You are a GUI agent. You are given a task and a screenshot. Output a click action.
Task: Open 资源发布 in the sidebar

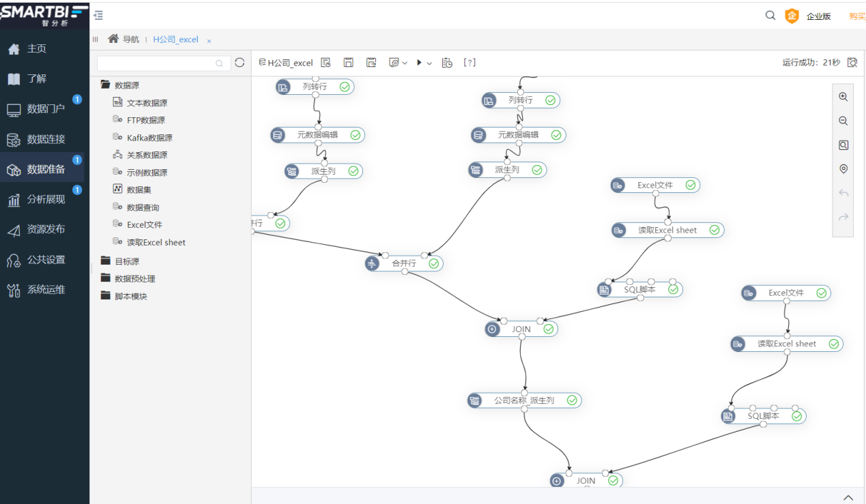pyautogui.click(x=45, y=229)
